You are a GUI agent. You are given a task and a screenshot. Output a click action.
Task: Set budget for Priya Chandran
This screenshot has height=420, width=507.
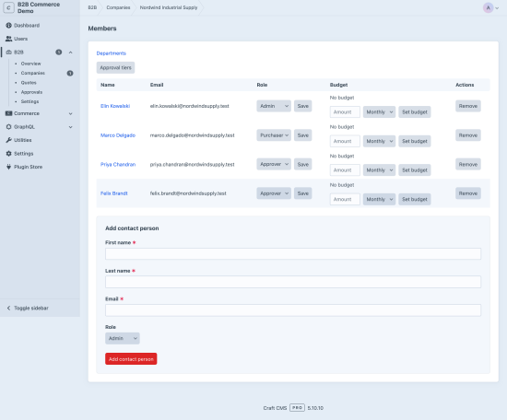pyautogui.click(x=415, y=170)
